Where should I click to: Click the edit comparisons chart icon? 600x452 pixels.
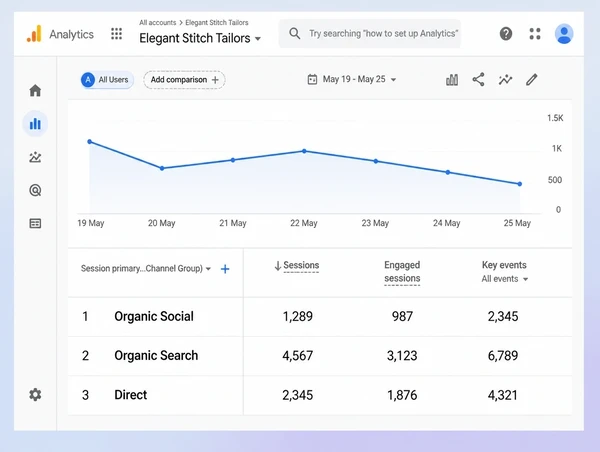point(452,80)
